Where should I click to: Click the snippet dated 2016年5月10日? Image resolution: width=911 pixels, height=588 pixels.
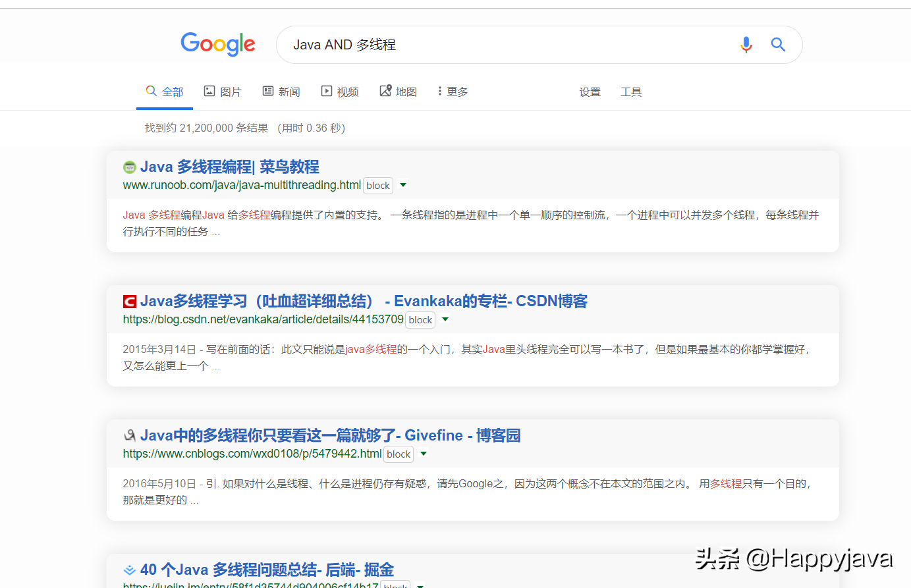(467, 492)
